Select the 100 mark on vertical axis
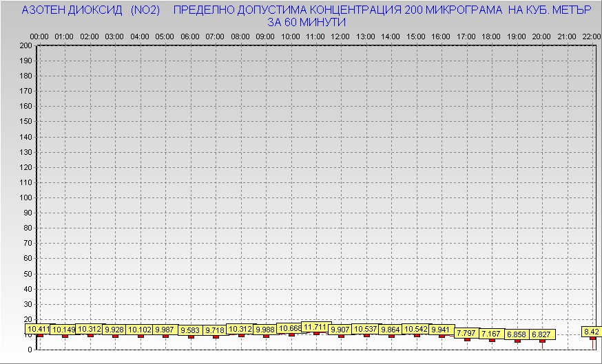602x364 pixels. [x=25, y=197]
